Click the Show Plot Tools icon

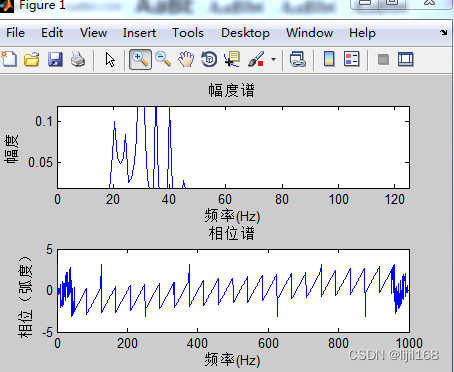click(x=406, y=60)
